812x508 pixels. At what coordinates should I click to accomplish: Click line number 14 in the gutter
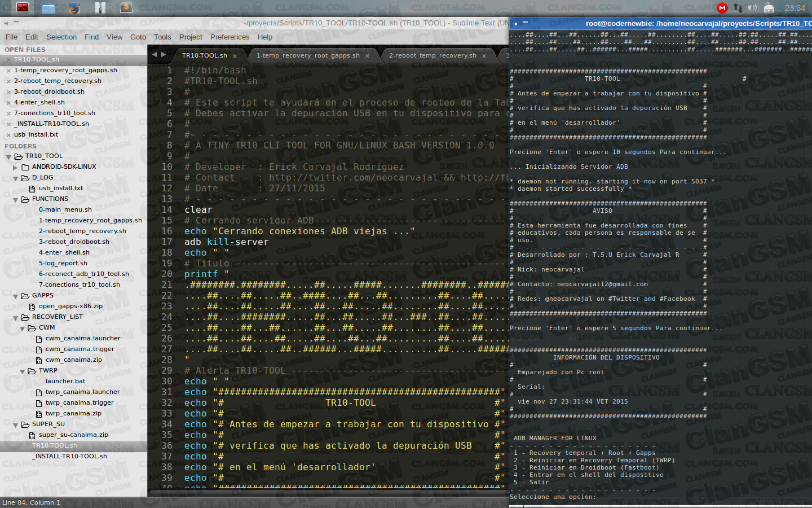tap(167, 210)
